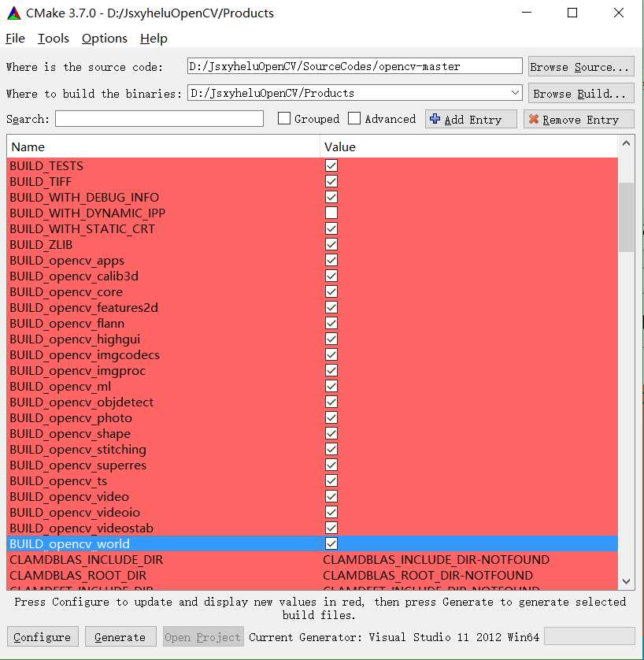This screenshot has height=660, width=644.
Task: Close the CMake window
Action: (x=618, y=13)
